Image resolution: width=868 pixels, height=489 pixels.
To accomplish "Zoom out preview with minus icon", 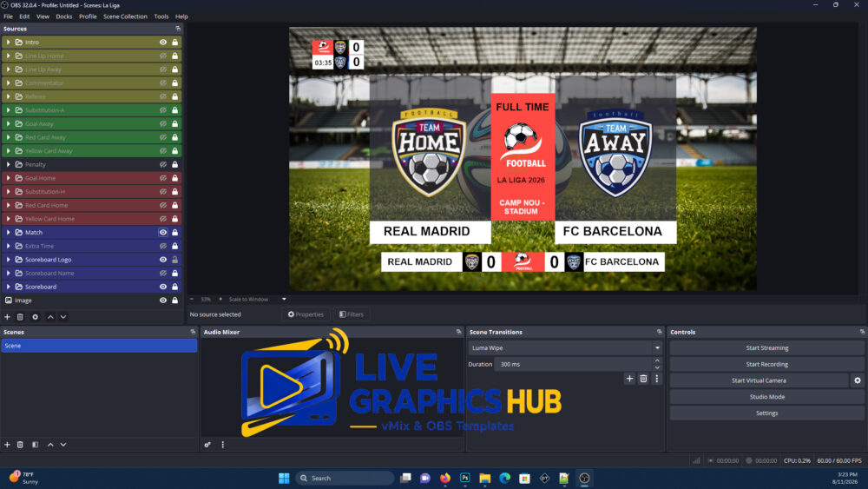I will [192, 299].
